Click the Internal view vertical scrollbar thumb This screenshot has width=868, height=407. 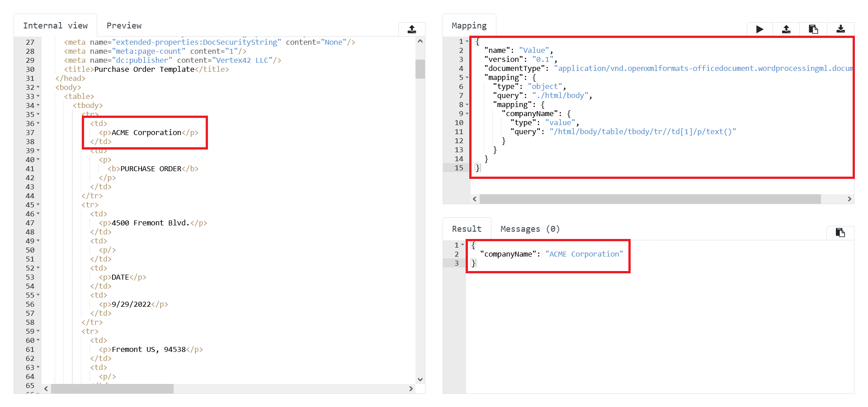(x=420, y=69)
